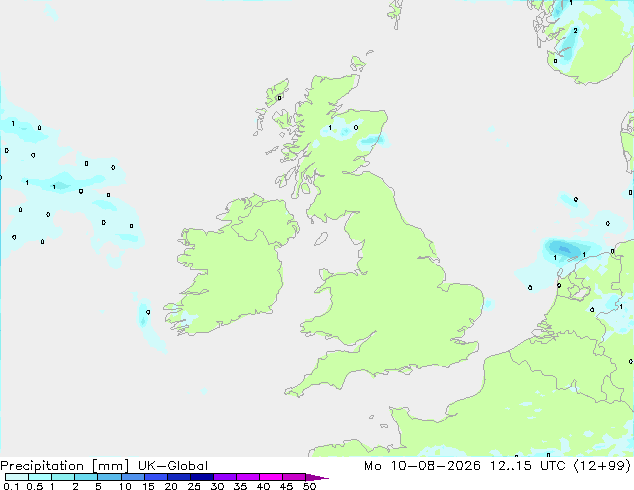Click the Isle of Man outline
Image resolution: width=634 pixels, height=490 pixels.
(321, 239)
